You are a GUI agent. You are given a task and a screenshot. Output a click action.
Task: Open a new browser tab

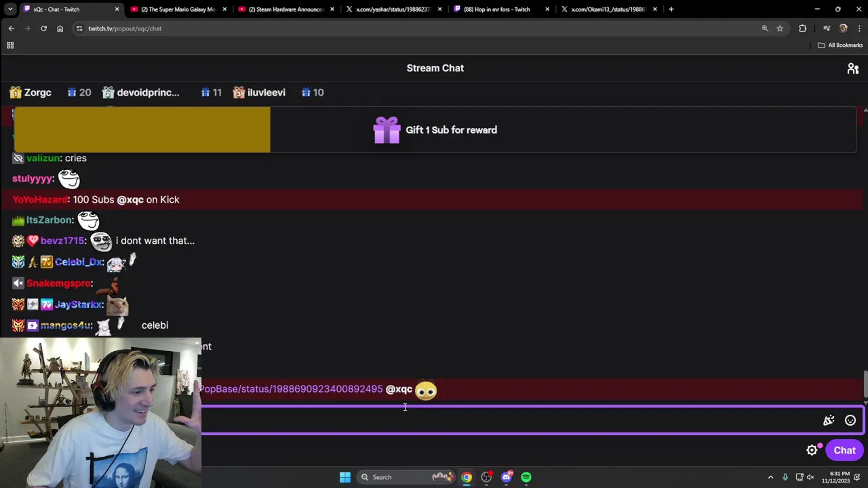tap(671, 9)
